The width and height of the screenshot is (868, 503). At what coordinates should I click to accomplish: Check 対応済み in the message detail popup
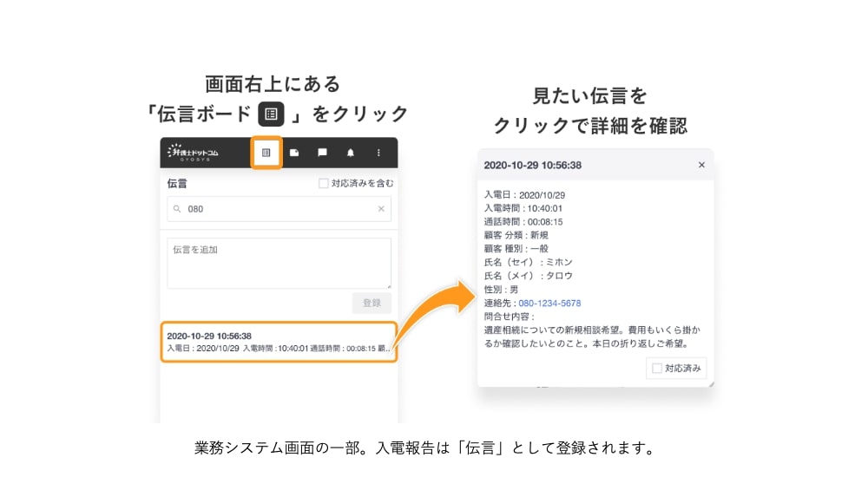[x=657, y=368]
